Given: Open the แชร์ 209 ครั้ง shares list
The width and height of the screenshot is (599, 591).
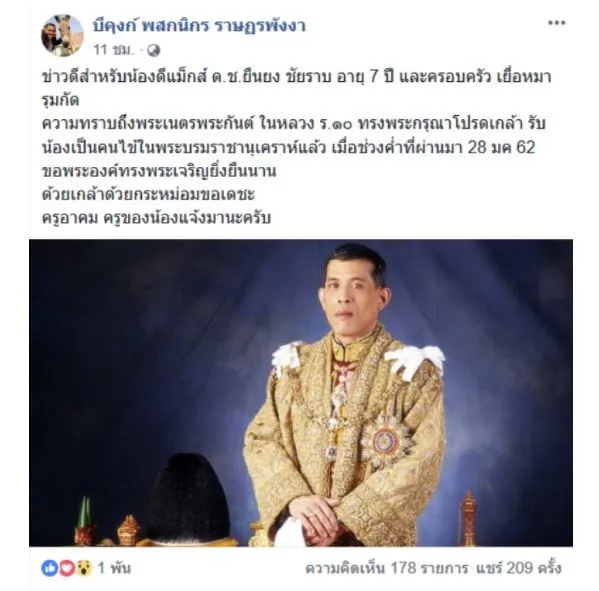Looking at the screenshot, I should (519, 568).
